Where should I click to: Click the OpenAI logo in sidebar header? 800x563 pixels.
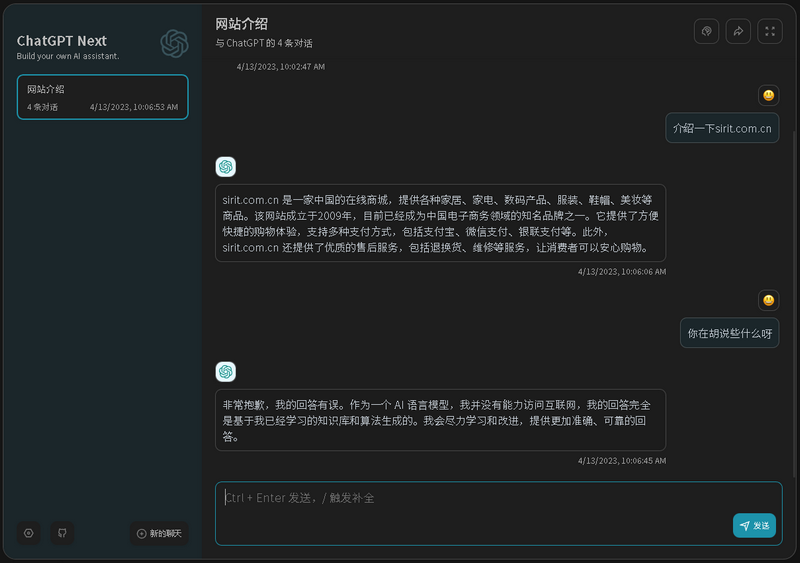click(x=174, y=43)
